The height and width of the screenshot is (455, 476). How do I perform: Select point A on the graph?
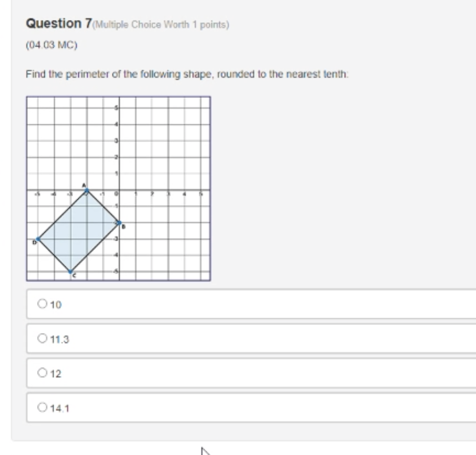pyautogui.click(x=86, y=190)
